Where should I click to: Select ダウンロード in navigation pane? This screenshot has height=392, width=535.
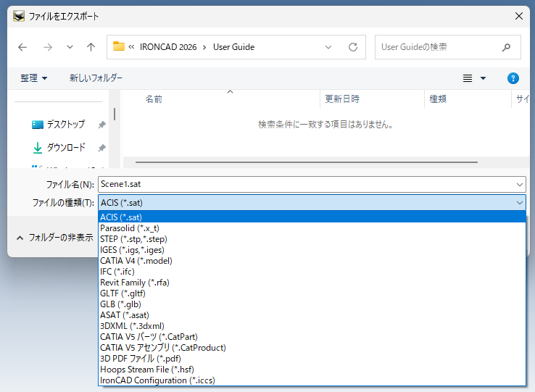tap(66, 148)
